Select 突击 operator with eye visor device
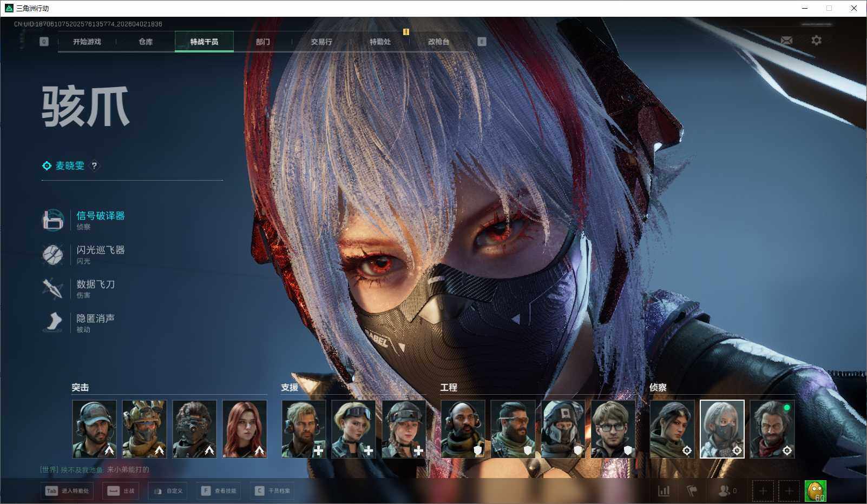Image resolution: width=867 pixels, height=504 pixels. pos(194,429)
